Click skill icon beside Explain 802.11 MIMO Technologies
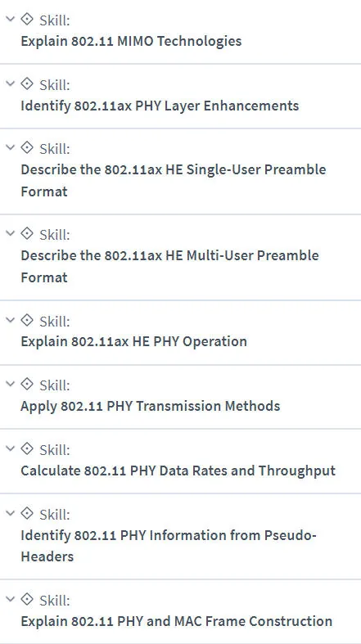 tap(27, 19)
